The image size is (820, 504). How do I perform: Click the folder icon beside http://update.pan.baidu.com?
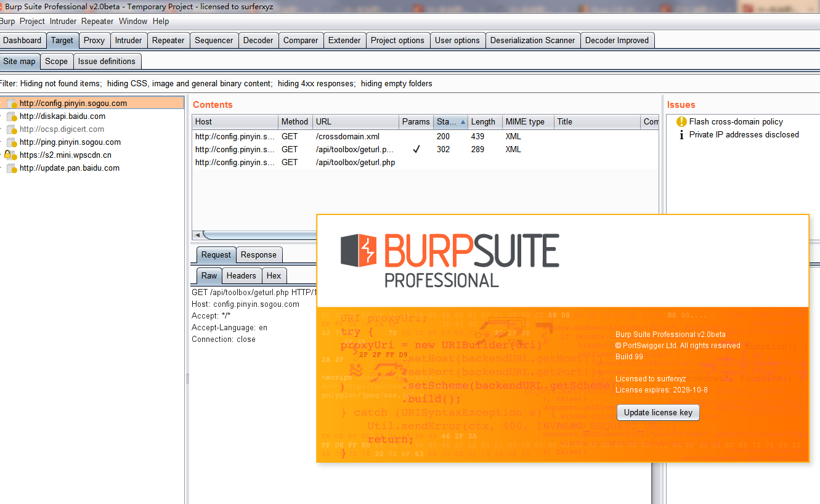click(x=10, y=168)
